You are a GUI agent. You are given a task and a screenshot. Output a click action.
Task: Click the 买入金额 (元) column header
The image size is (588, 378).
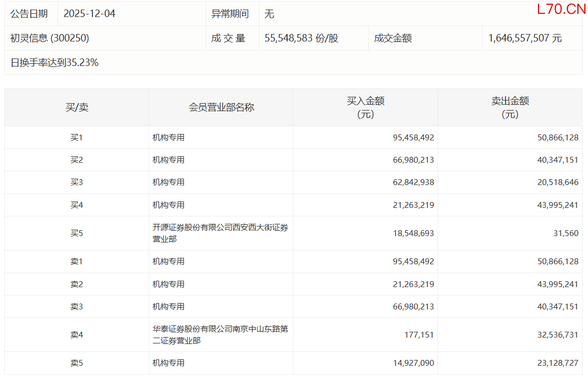point(365,107)
